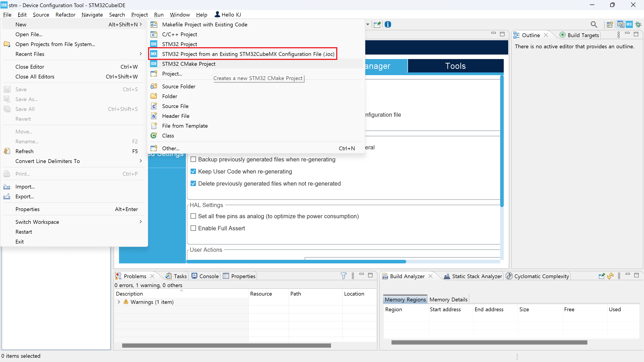Enable Full Assert checkbox
644x362 pixels.
(193, 228)
